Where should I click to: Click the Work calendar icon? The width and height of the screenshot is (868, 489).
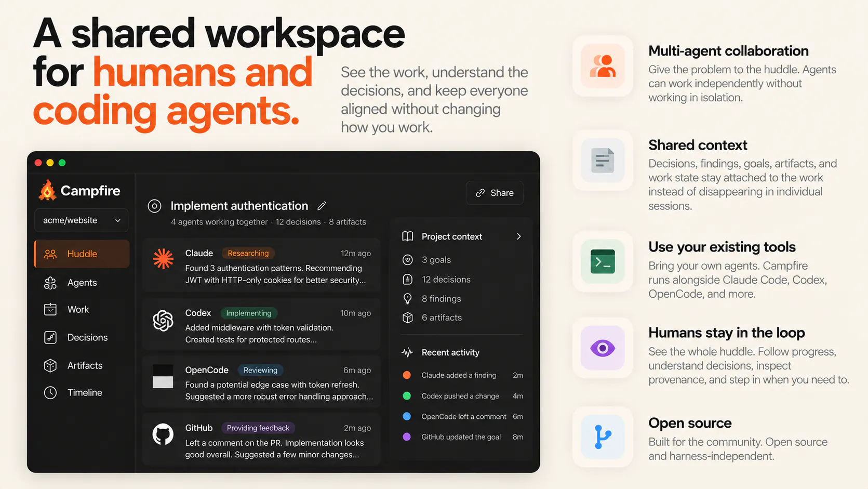[x=50, y=310]
